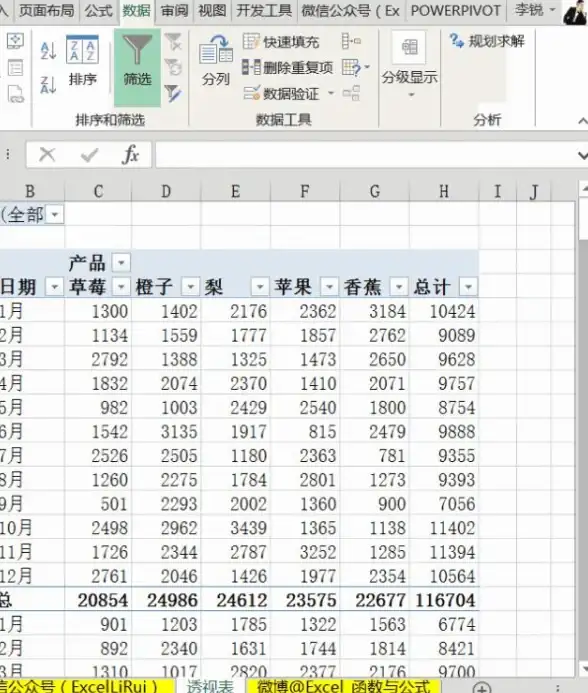Switch to the 页面布局 tab
588x693 pixels.
46,10
